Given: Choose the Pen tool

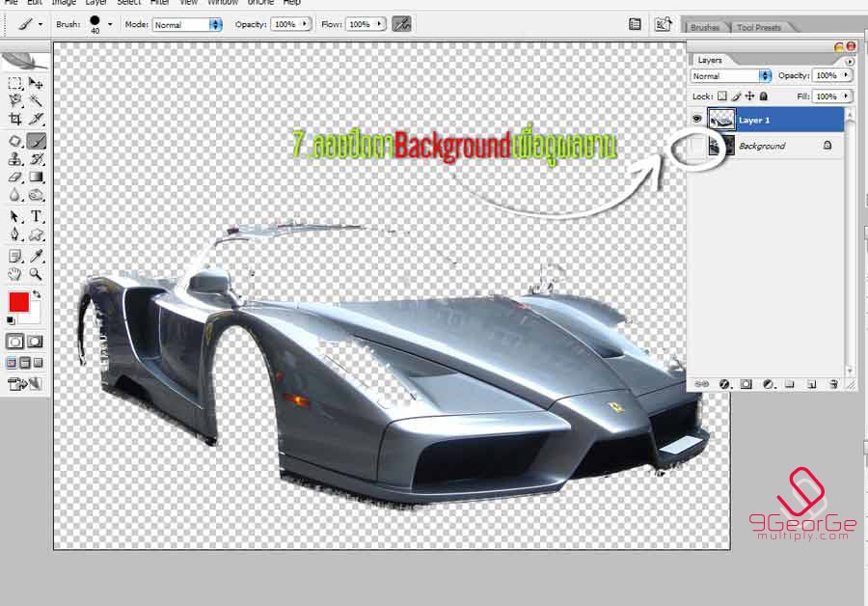Looking at the screenshot, I should 15,234.
